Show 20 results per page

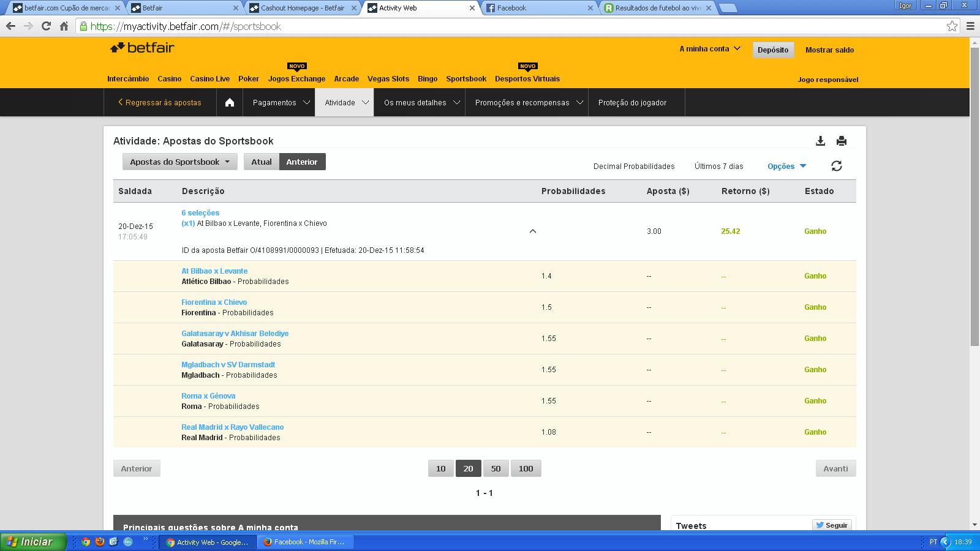tap(468, 468)
